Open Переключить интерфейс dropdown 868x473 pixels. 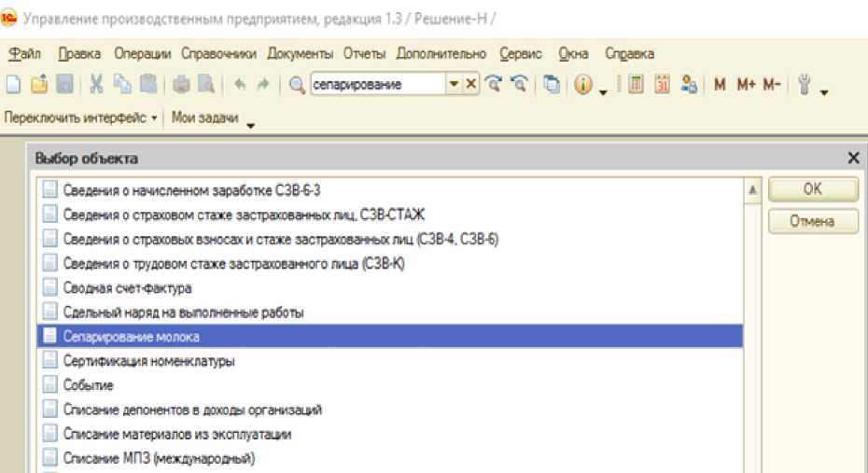[x=81, y=118]
